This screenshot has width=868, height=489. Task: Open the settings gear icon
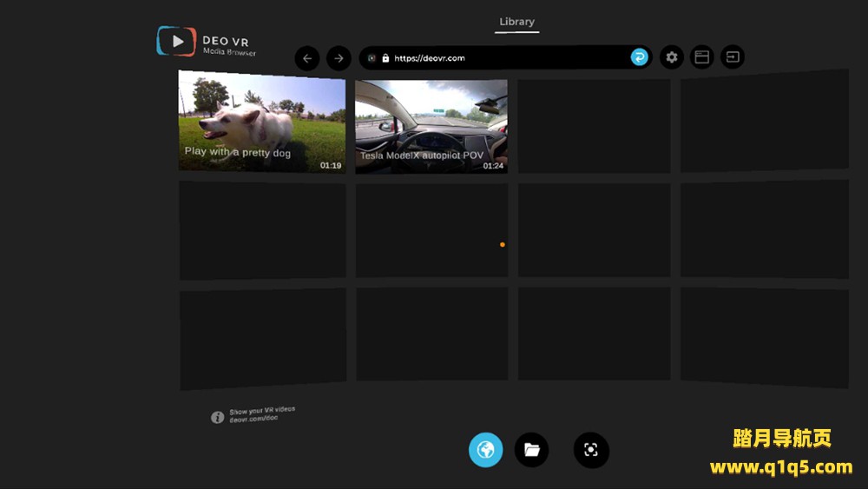click(x=671, y=57)
